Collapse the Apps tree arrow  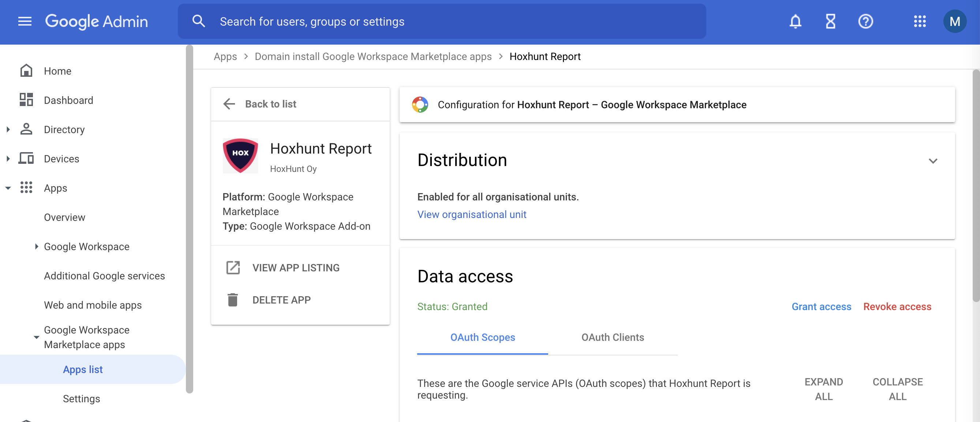tap(8, 188)
